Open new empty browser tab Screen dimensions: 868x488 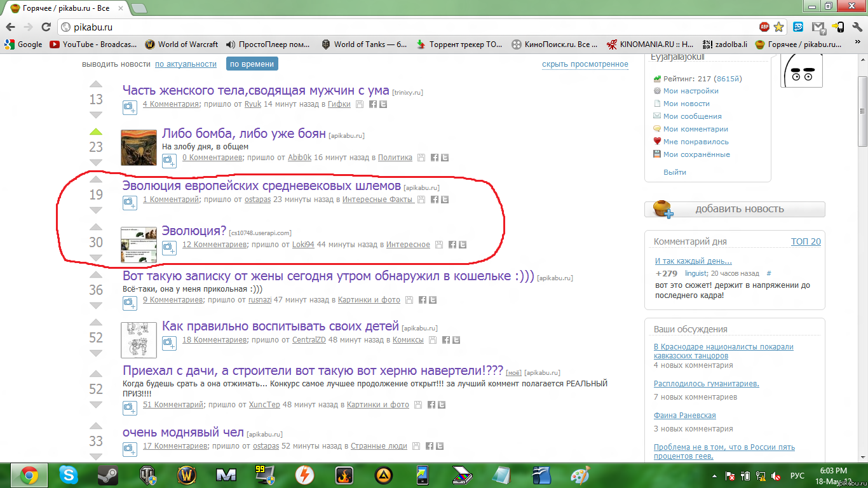coord(139,8)
